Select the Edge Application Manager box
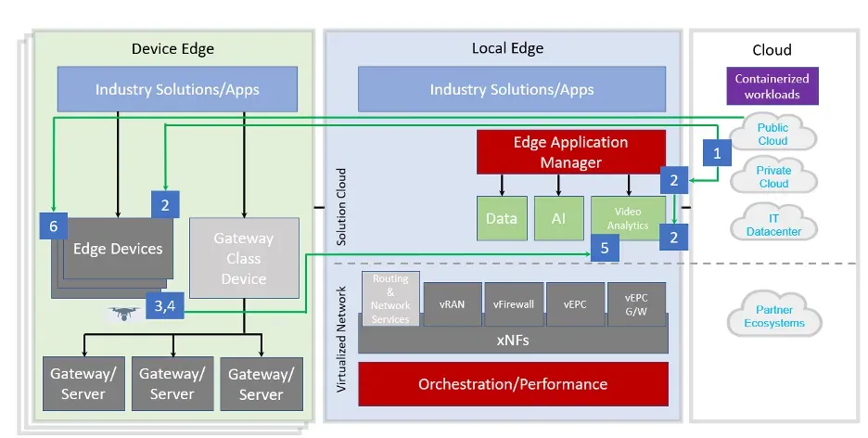The height and width of the screenshot is (438, 868). (x=570, y=151)
